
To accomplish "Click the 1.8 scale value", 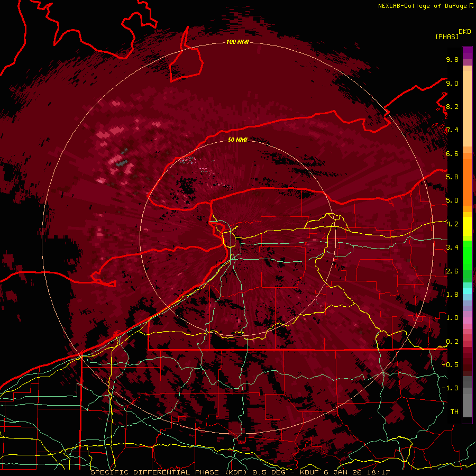I will [x=452, y=295].
